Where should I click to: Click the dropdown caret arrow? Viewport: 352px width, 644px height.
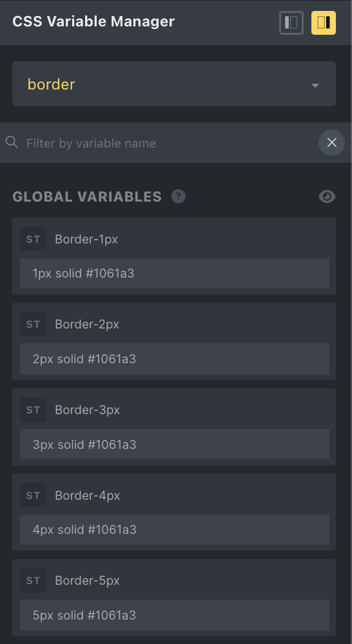(315, 86)
